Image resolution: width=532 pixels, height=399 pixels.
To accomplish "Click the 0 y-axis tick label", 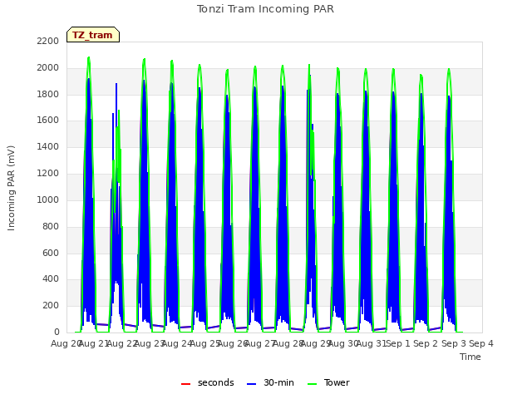I will click(57, 332).
